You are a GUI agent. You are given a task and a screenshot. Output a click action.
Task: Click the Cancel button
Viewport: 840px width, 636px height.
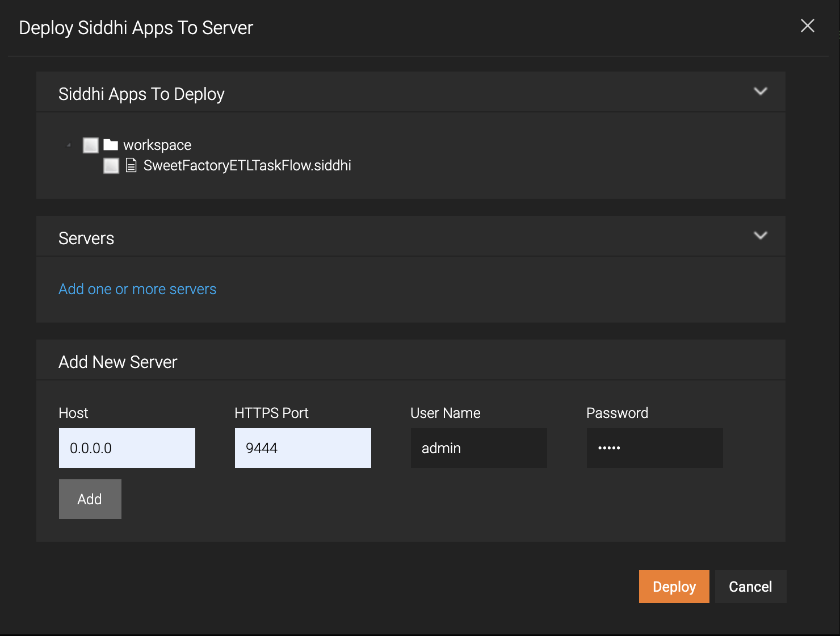[x=750, y=587]
